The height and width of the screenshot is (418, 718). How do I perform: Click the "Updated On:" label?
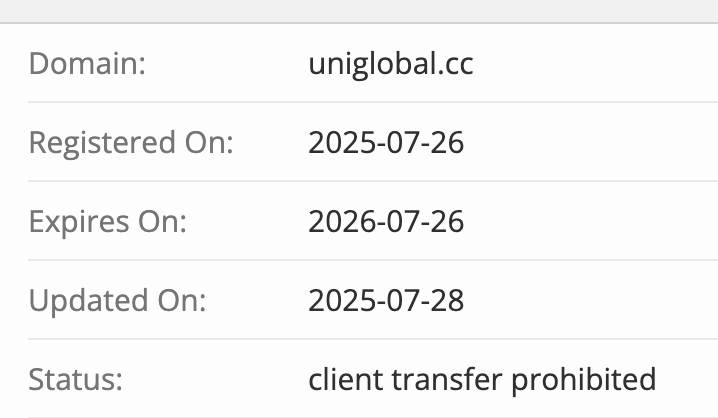coord(117,301)
